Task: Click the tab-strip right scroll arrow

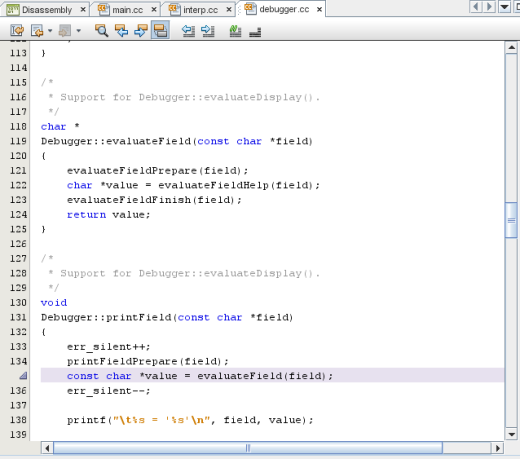Action: tap(489, 7)
